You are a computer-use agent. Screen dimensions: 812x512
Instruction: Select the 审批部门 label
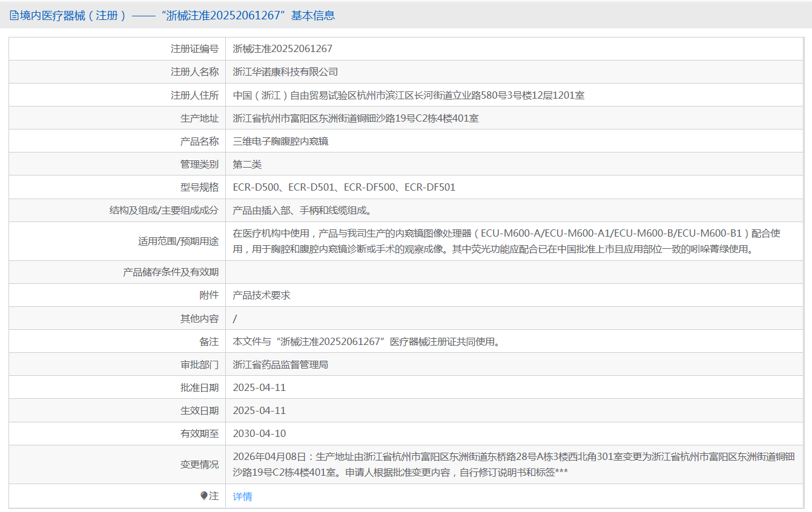point(199,364)
